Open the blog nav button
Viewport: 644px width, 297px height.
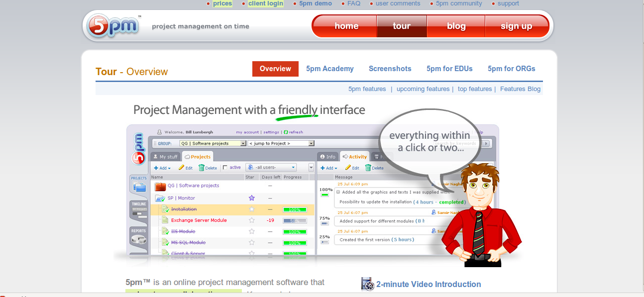(456, 26)
